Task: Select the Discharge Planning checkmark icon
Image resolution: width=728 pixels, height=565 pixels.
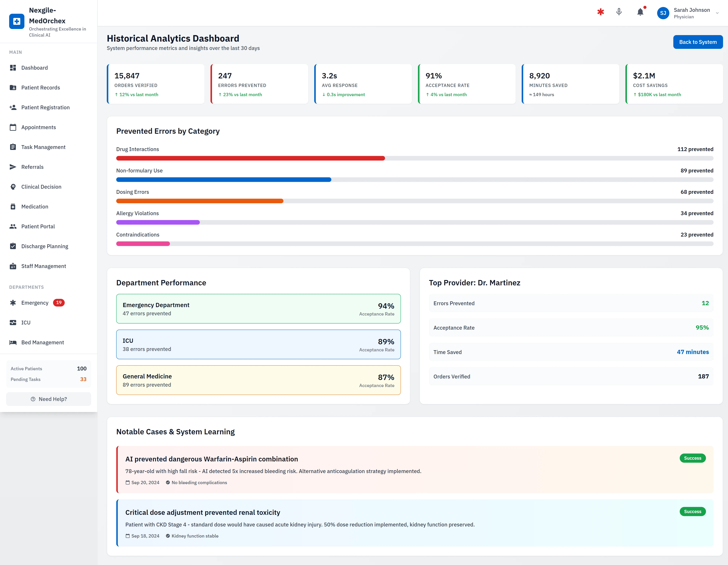Action: coord(13,246)
